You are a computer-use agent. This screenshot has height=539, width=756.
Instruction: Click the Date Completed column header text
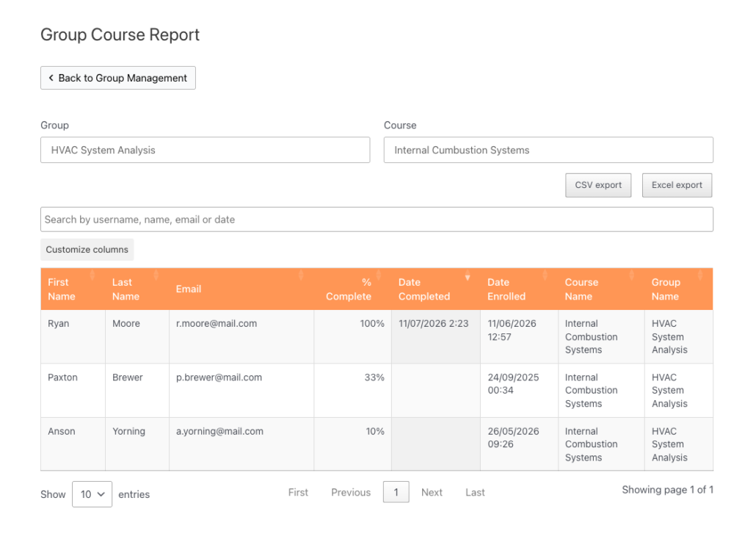[424, 289]
